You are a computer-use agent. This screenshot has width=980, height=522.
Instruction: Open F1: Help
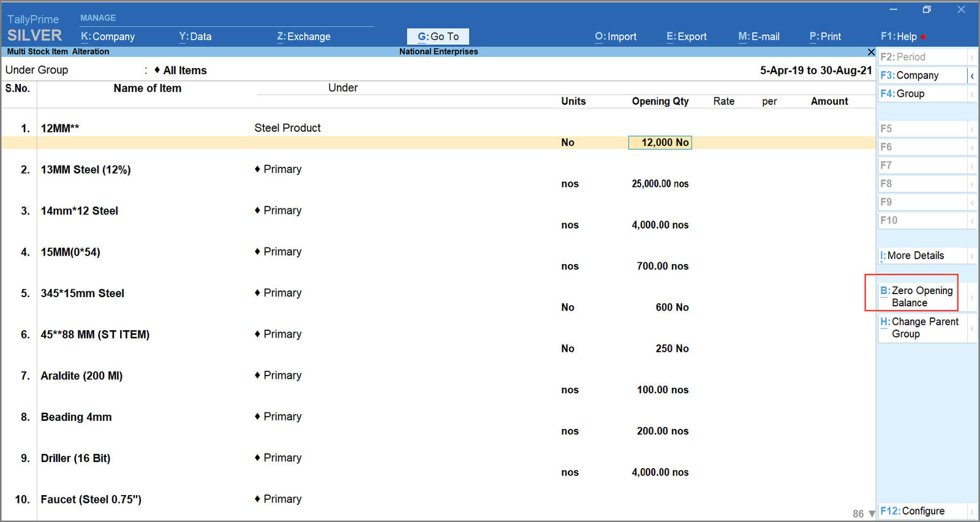coord(899,37)
